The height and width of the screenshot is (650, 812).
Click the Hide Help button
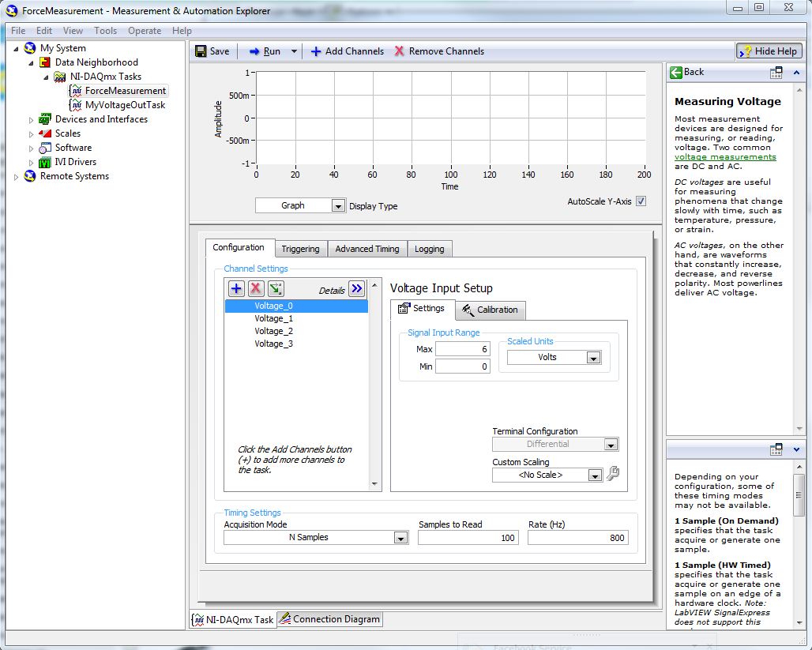click(769, 51)
